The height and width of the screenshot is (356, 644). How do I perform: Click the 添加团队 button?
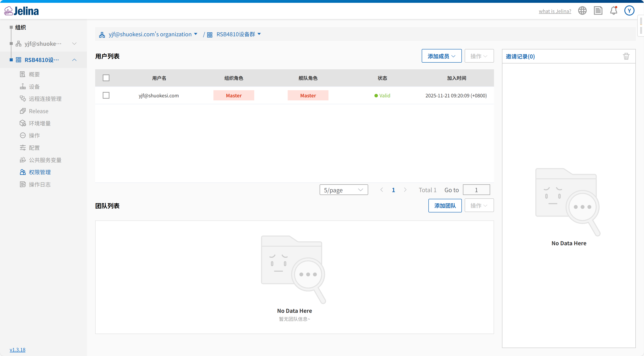[x=445, y=206]
